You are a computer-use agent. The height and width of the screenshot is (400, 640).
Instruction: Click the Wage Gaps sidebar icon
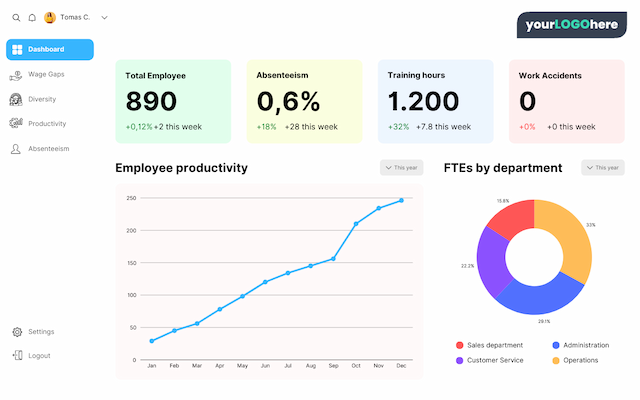16,75
